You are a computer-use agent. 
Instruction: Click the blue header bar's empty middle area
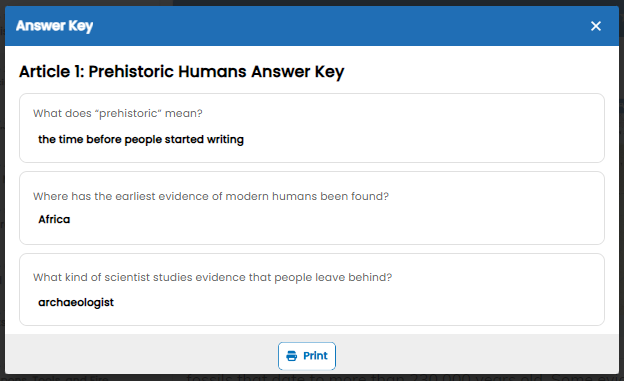(318, 26)
